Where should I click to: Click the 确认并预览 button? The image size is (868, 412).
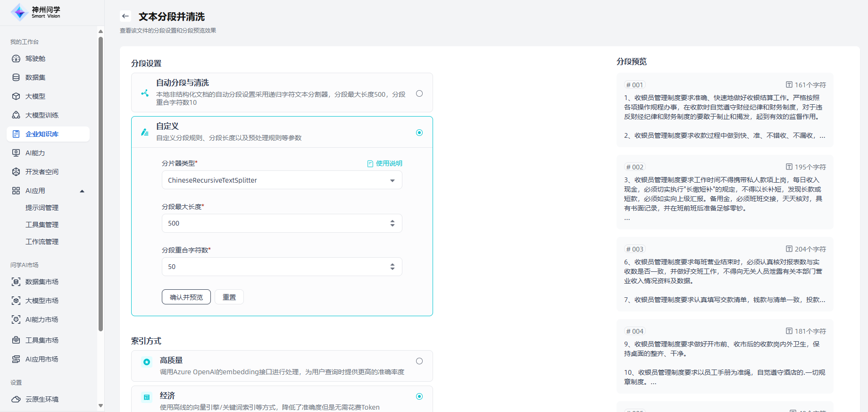(x=186, y=297)
